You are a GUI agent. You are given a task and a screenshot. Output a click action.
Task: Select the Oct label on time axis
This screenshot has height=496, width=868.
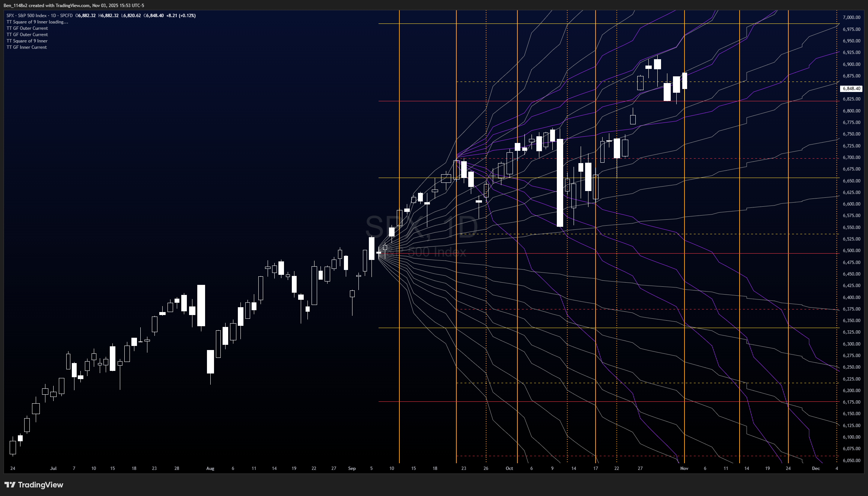point(509,468)
